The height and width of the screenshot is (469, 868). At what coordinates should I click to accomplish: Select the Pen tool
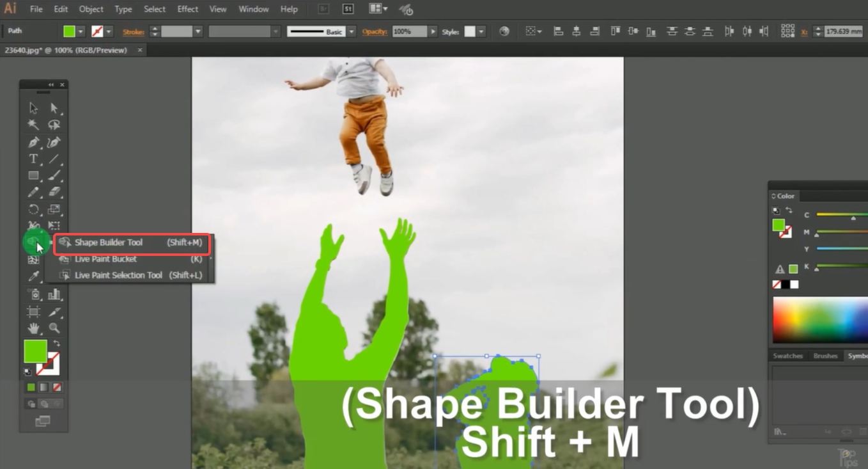click(33, 142)
